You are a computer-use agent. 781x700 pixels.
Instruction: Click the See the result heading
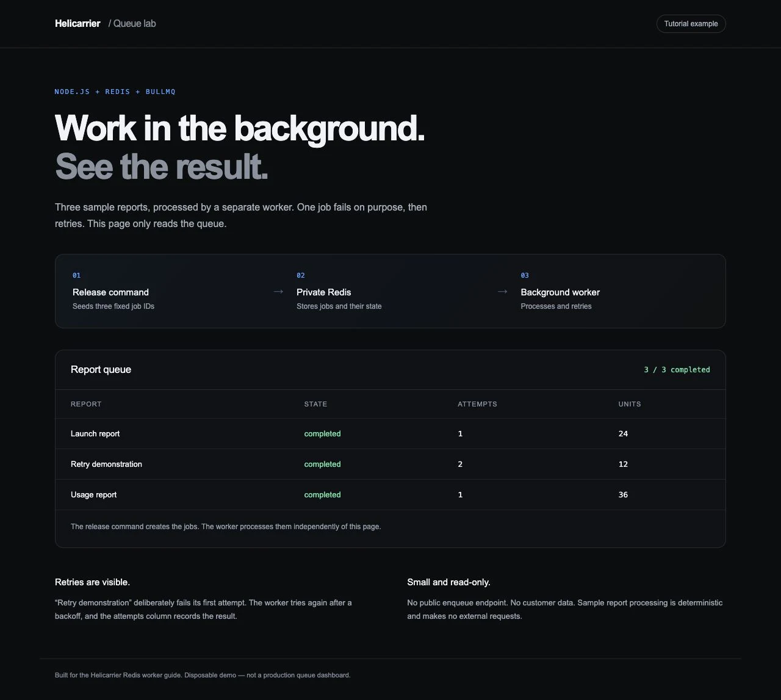point(162,166)
